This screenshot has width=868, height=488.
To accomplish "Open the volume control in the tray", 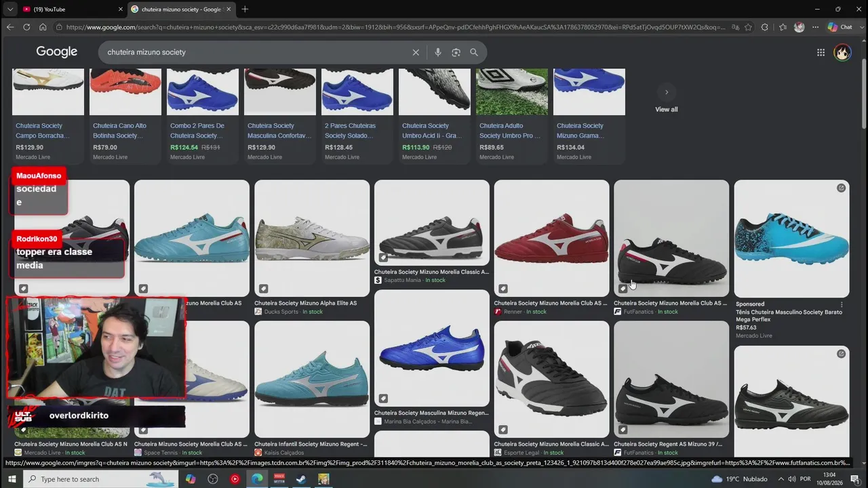I will (x=792, y=479).
